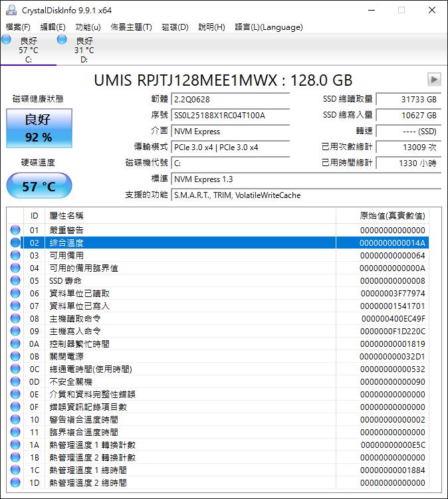Open the 功能(u) menu
Viewport: 448px width, 499px height.
click(x=88, y=27)
